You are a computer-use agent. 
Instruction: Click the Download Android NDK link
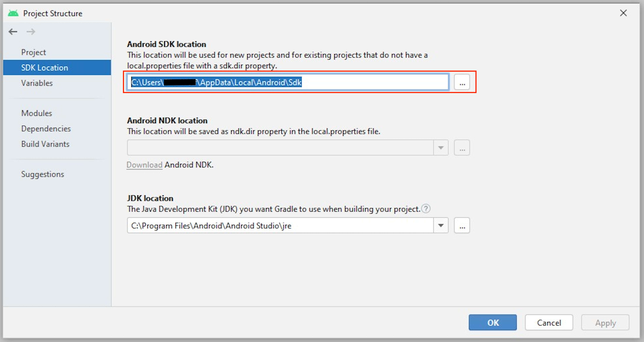145,165
